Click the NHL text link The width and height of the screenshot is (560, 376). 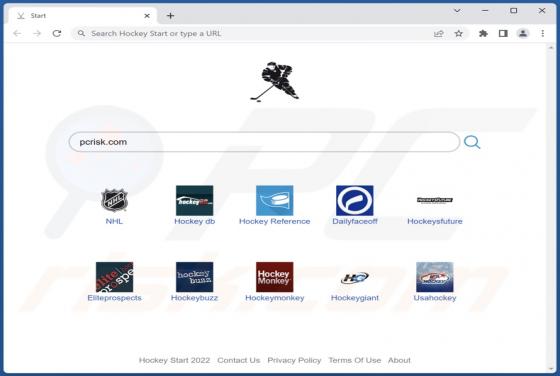pyautogui.click(x=114, y=221)
